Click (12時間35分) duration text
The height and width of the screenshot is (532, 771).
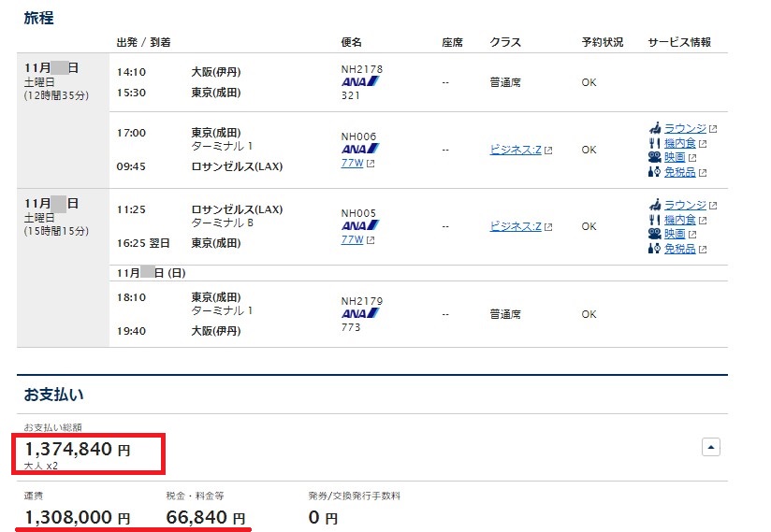click(56, 95)
